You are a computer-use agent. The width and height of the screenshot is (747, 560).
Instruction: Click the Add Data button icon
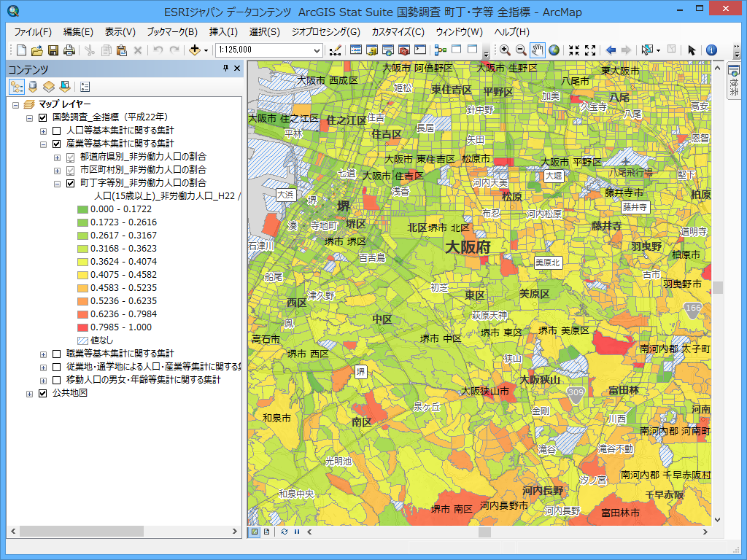coord(194,50)
